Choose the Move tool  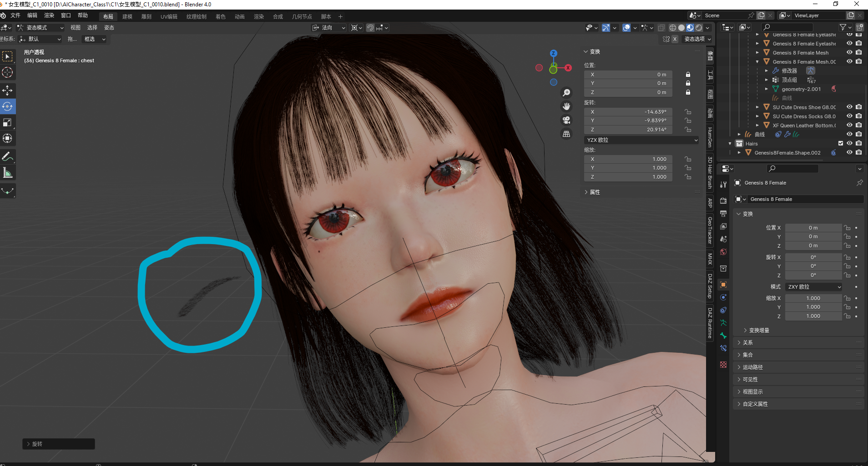coord(7,90)
